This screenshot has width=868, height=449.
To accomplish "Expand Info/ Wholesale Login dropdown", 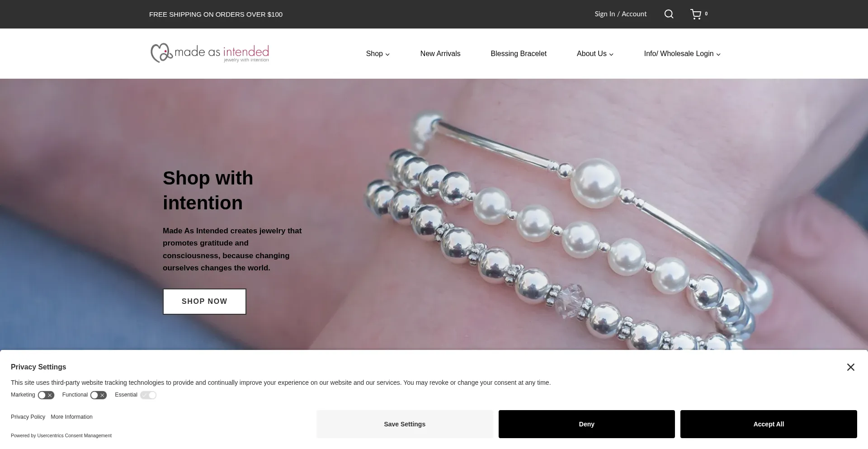I will click(x=682, y=54).
